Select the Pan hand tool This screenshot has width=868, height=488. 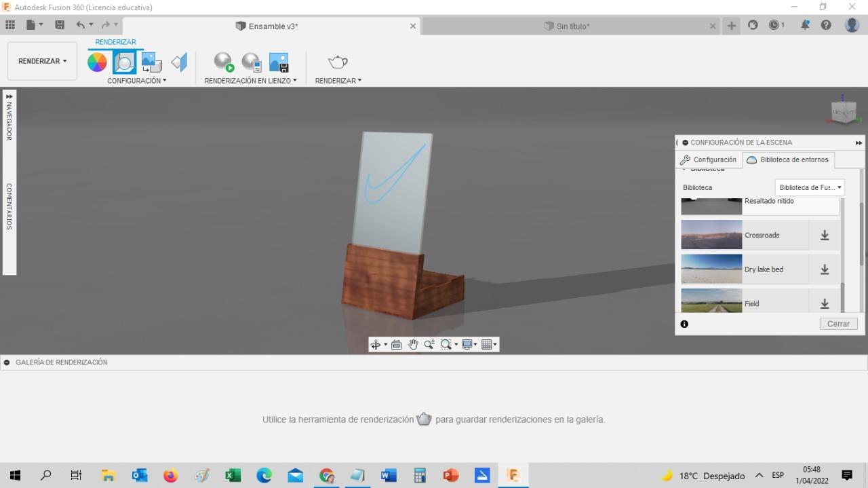click(413, 345)
